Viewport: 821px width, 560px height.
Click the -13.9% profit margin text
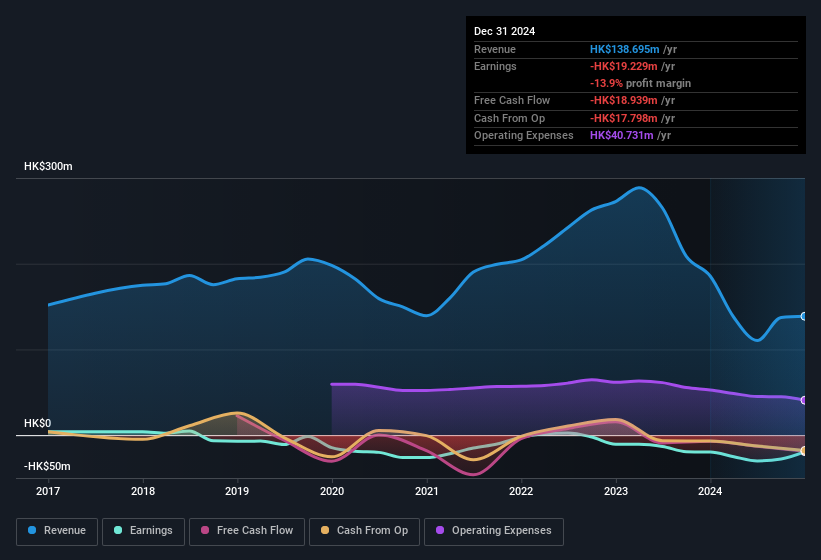[640, 83]
